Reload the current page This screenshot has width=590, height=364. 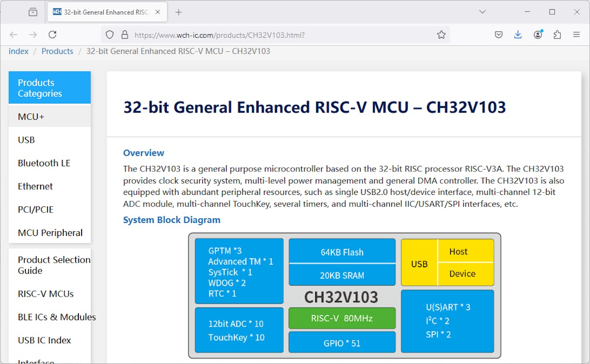(x=53, y=35)
